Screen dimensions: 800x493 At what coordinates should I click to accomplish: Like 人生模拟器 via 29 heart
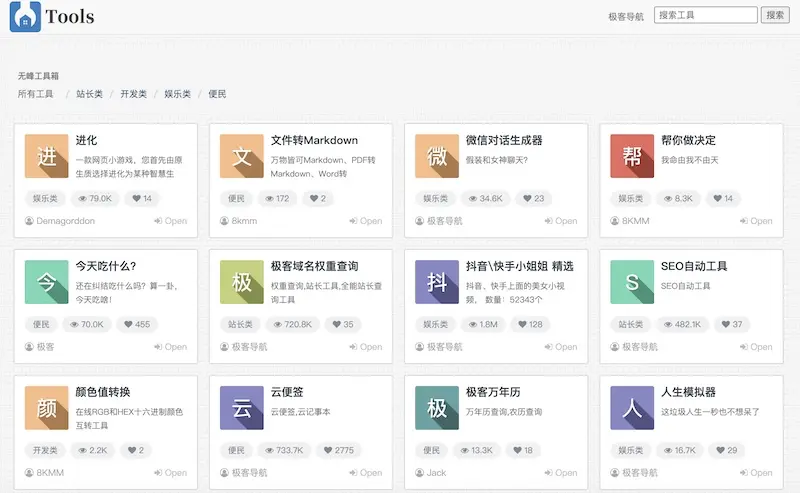point(727,450)
